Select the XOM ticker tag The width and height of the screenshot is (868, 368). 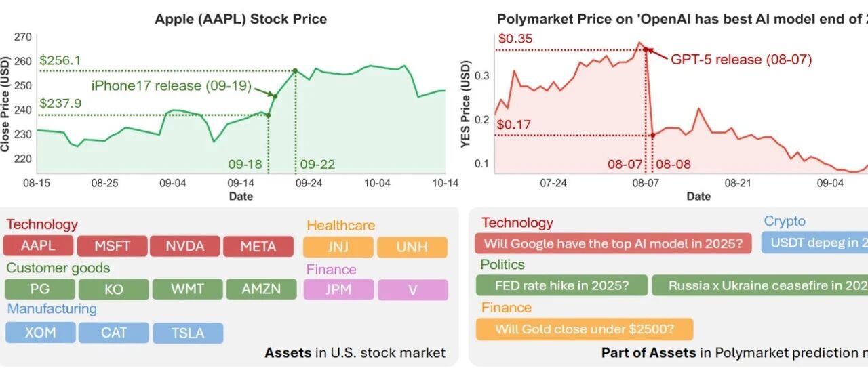(x=41, y=333)
